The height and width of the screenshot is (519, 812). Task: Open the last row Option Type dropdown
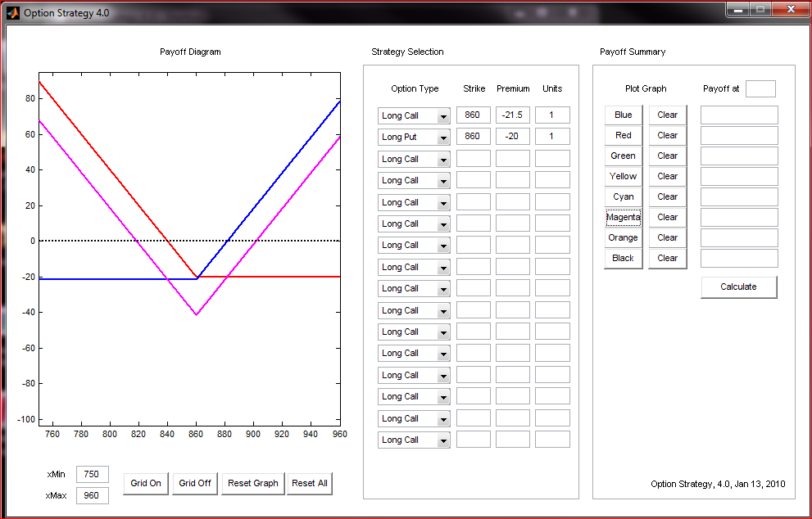414,440
